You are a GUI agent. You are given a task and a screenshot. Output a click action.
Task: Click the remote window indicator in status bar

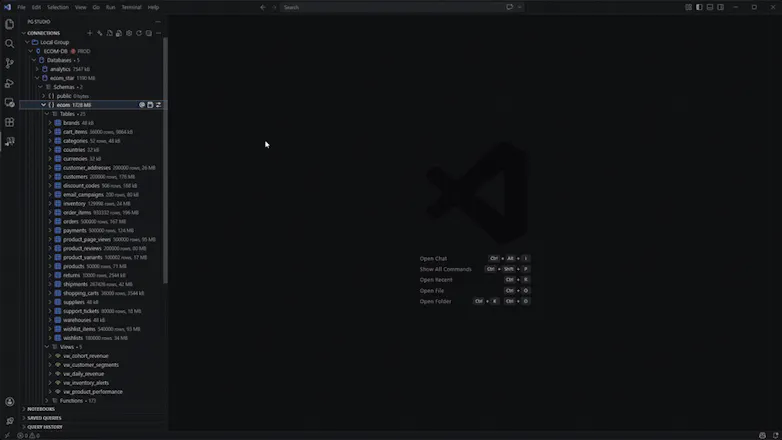tap(7, 436)
